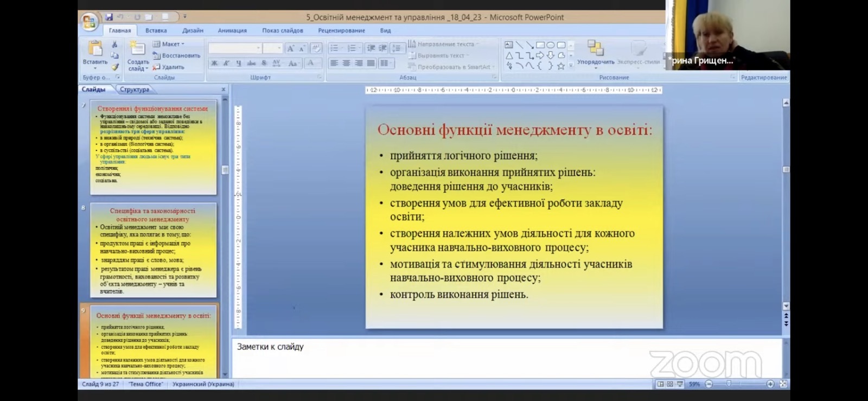Open the Макет layout dropdown
The height and width of the screenshot is (401, 868).
point(169,44)
